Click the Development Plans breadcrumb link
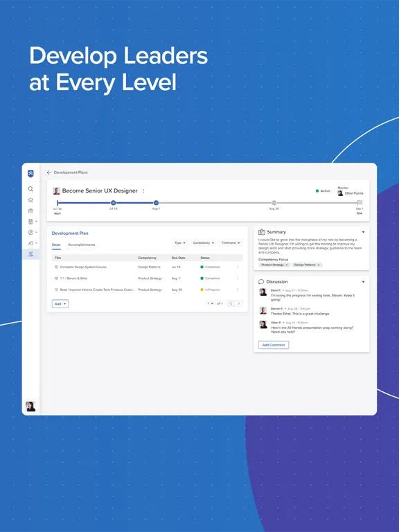This screenshot has height=532, width=399. 71,172
